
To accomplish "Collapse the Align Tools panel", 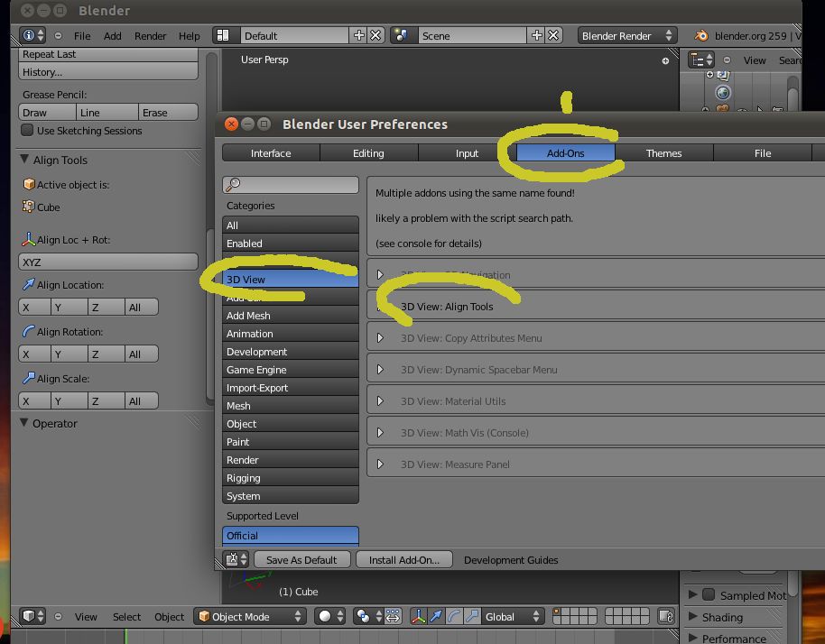I will point(24,159).
